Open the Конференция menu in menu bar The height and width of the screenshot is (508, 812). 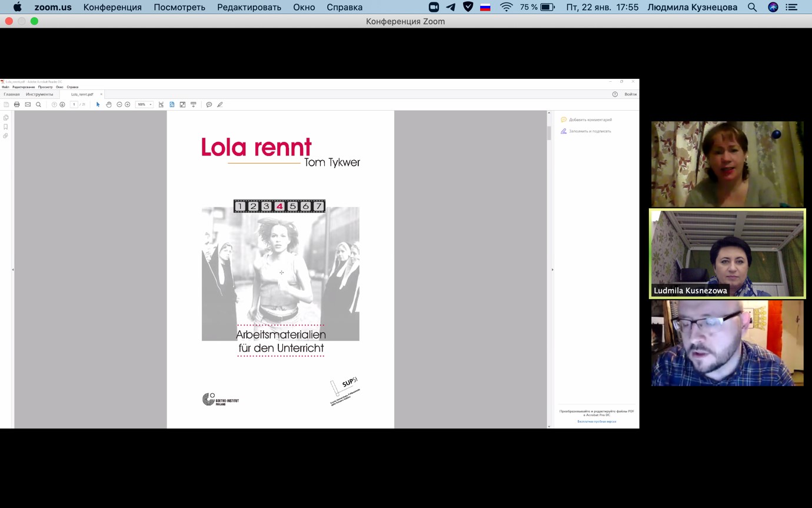[112, 7]
